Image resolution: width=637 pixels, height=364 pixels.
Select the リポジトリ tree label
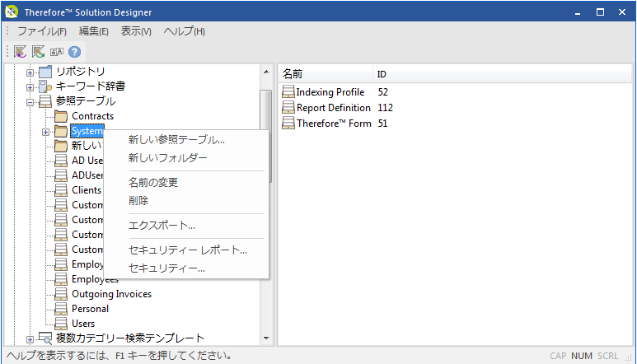[x=81, y=72]
